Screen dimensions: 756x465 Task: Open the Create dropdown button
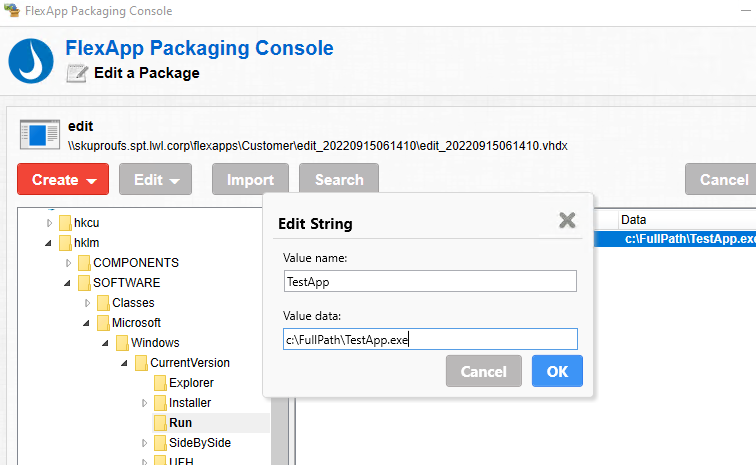(x=63, y=179)
